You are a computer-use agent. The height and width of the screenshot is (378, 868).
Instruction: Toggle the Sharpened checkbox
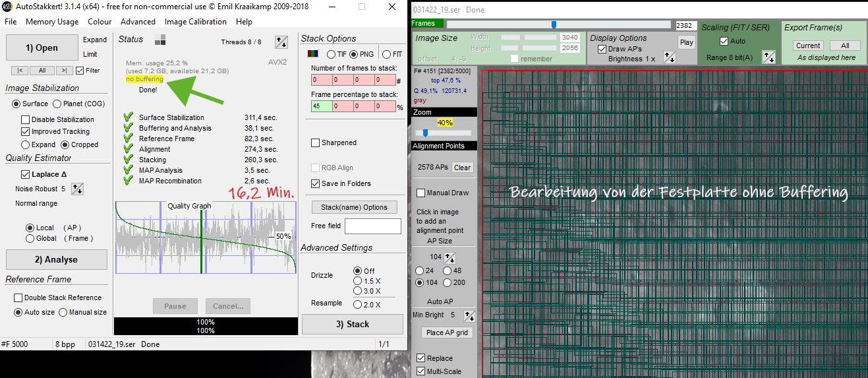pos(316,142)
